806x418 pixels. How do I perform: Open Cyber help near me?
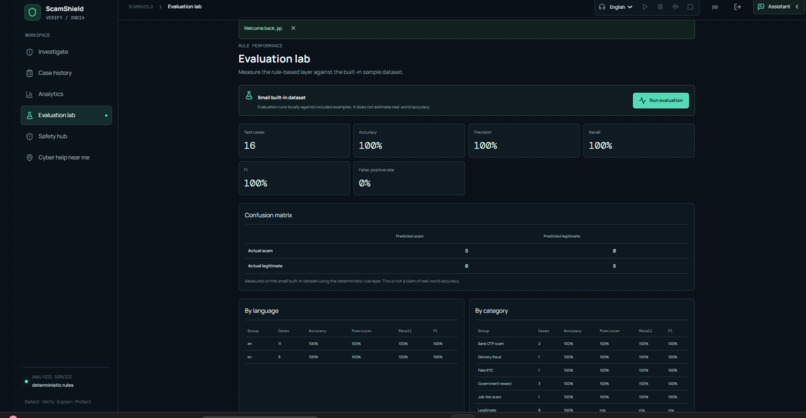[66, 157]
